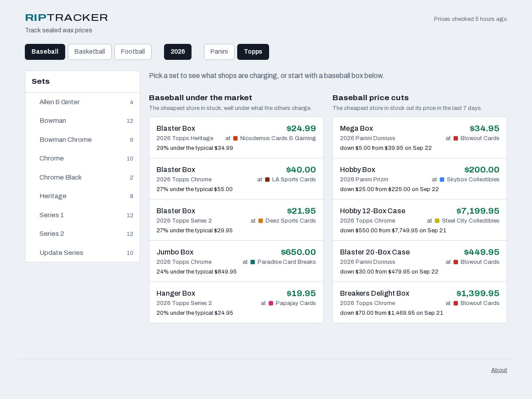Click Blowout Cards swatch on Mega Box
This screenshot has width=532, height=399.
pyautogui.click(x=456, y=138)
